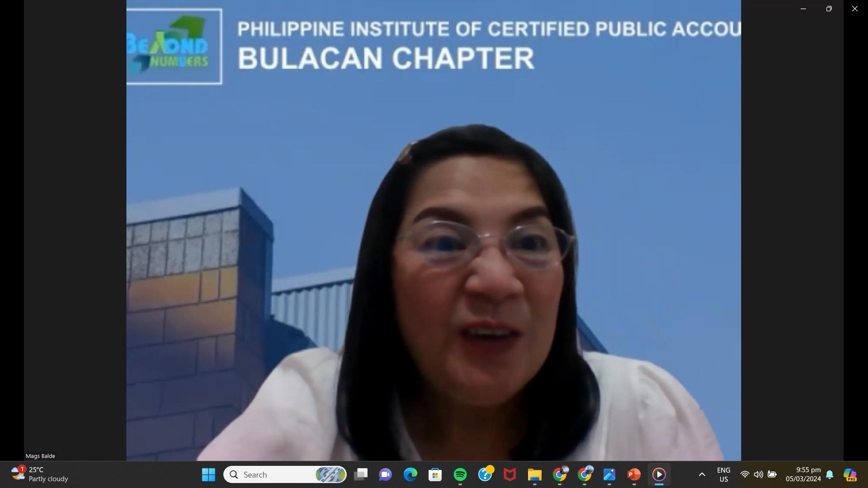Open Task View from the taskbar
This screenshot has width=868, height=488.
pyautogui.click(x=360, y=474)
